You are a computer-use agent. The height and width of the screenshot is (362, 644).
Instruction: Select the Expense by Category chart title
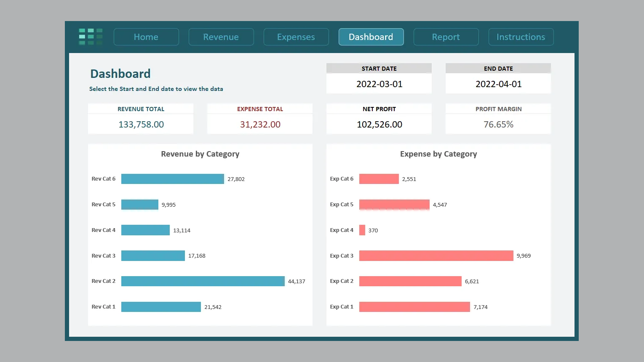coord(438,154)
